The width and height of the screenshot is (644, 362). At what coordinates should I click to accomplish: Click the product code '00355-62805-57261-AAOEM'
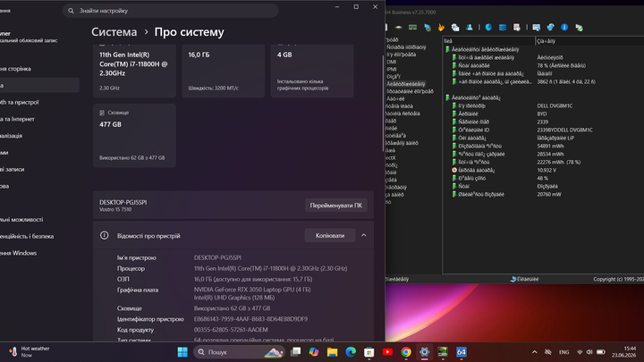pyautogui.click(x=231, y=330)
